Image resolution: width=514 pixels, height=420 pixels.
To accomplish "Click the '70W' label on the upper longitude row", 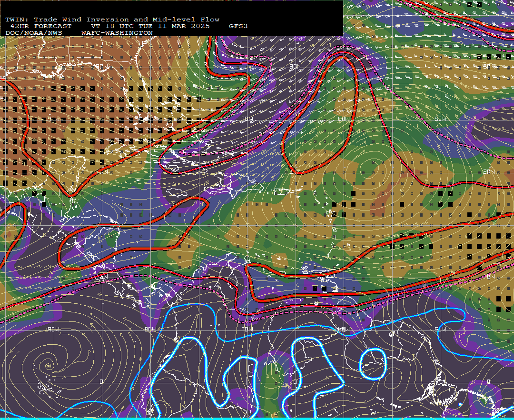I will (x=247, y=119).
